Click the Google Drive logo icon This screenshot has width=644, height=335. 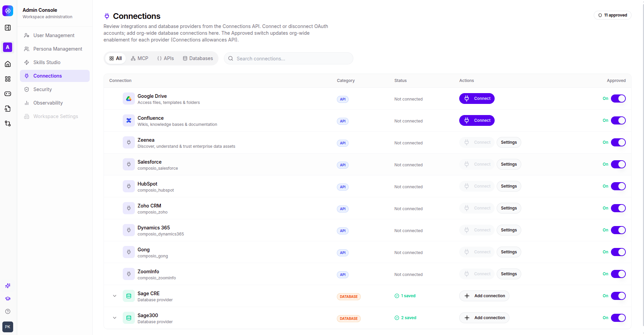point(129,99)
